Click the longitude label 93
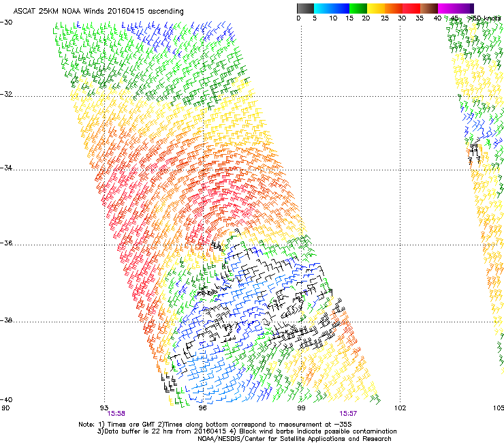Viewport: 504px width, 443px height. pos(104,408)
